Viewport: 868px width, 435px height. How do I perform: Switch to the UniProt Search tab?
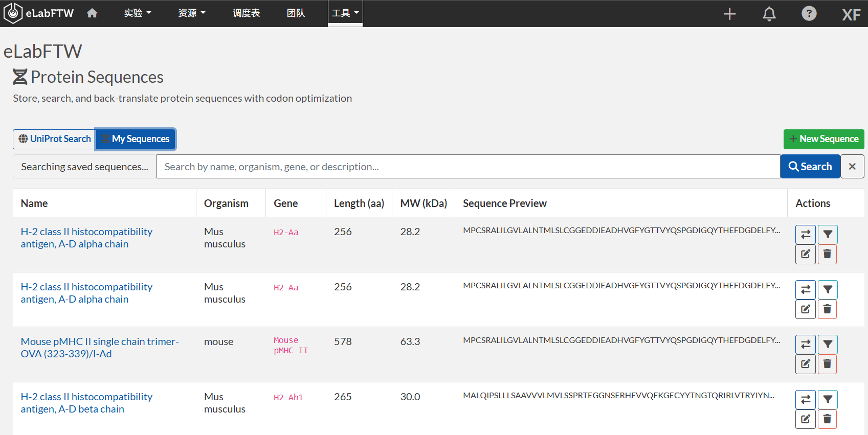(x=55, y=139)
